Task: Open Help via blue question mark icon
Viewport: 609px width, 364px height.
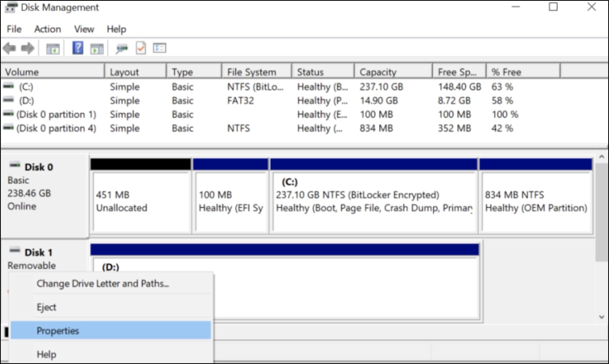Action: [78, 48]
